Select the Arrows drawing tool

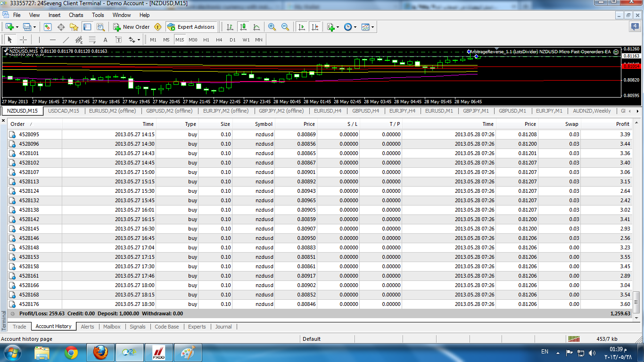[132, 40]
